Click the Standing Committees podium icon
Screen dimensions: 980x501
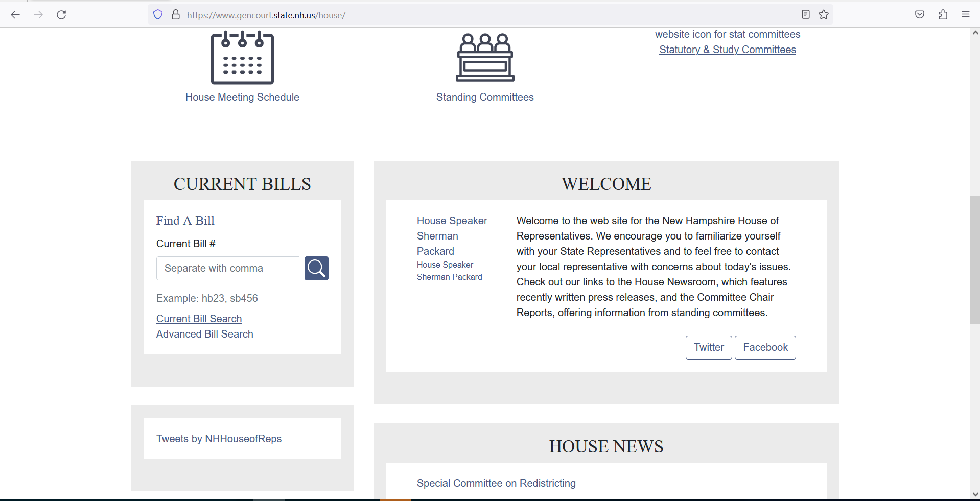coord(484,57)
